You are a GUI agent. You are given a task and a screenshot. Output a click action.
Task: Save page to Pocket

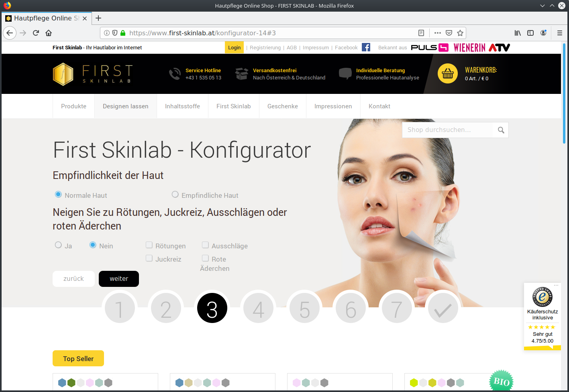(449, 33)
